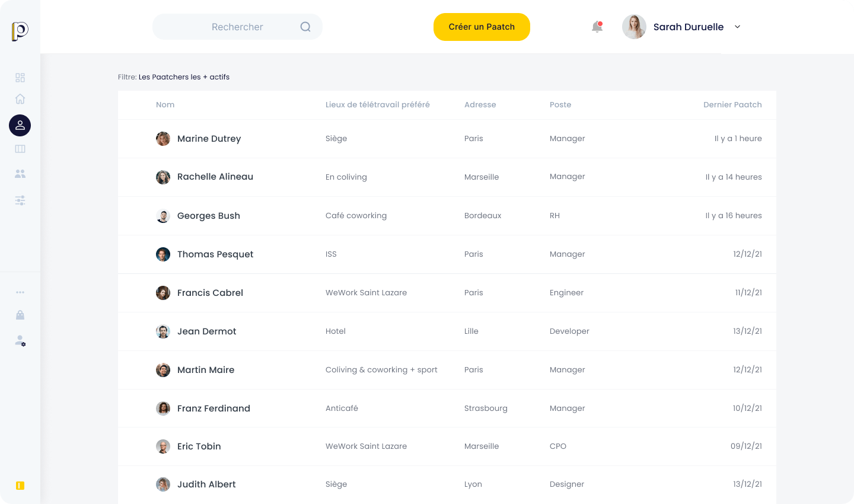The height and width of the screenshot is (504, 854).
Task: Open the sliders settings icon in sidebar
Action: pos(20,200)
